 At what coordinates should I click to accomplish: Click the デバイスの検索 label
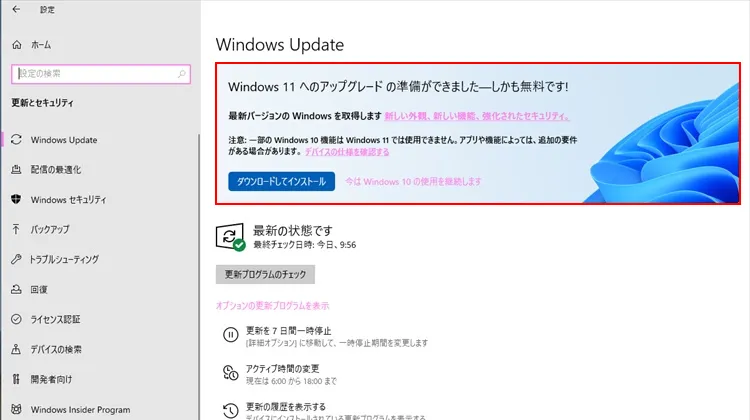coord(56,350)
